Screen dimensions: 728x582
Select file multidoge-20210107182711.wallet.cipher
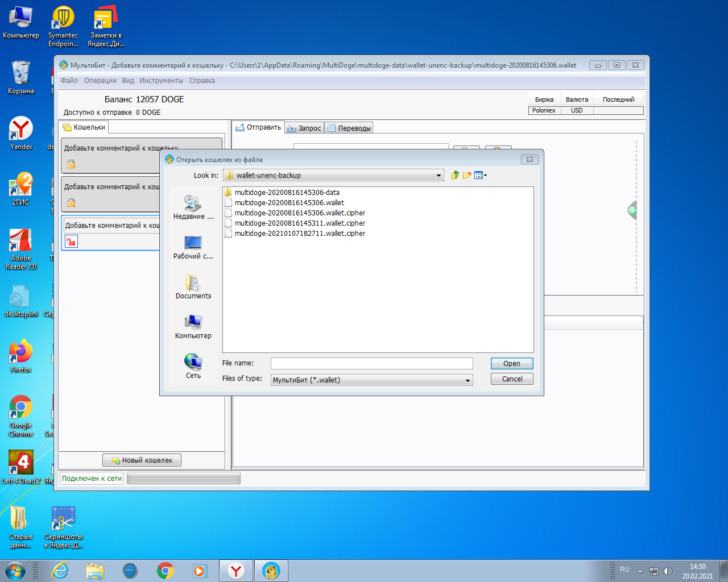[x=295, y=234]
